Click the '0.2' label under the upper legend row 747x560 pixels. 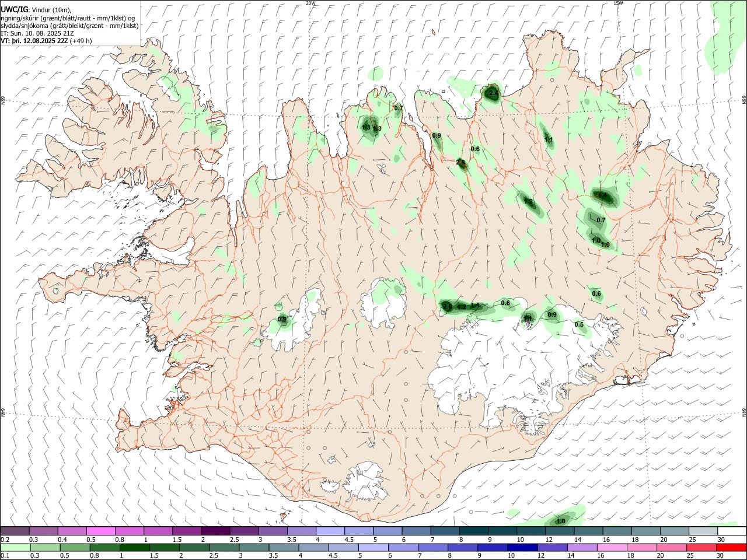click(5, 540)
